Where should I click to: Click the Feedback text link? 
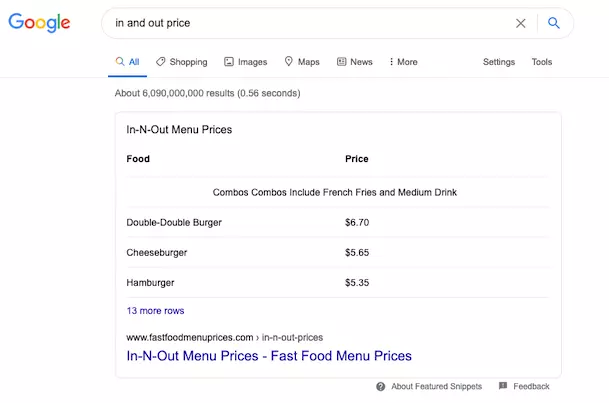(531, 386)
